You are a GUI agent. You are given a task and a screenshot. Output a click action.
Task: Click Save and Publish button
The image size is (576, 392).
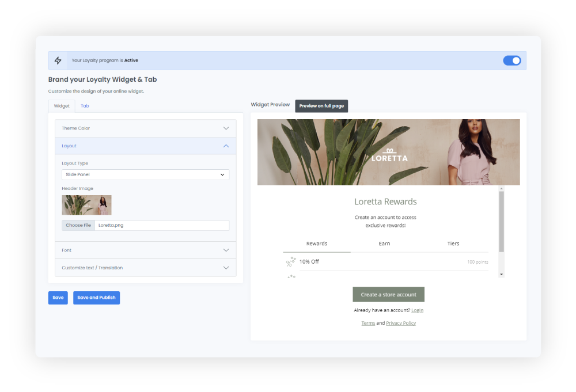point(97,298)
